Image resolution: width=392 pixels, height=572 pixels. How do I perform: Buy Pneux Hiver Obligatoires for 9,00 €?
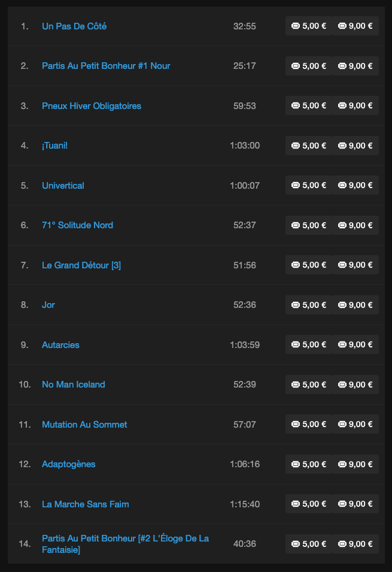pos(355,105)
